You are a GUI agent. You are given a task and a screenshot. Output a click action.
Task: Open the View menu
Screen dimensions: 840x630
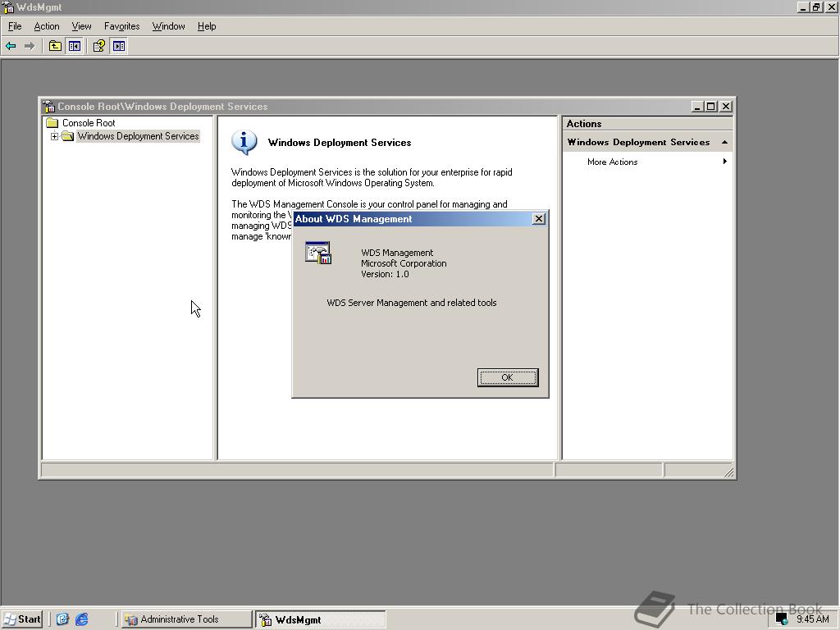81,26
